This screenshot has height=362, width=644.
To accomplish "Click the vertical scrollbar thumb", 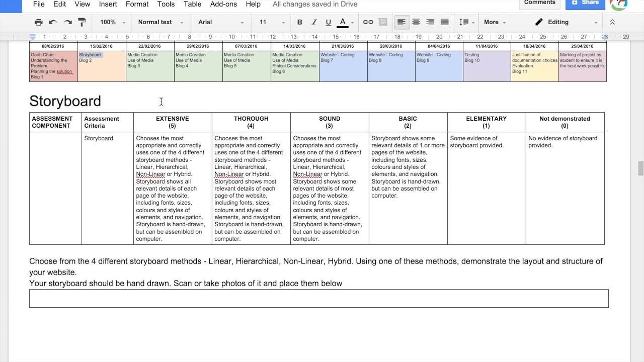I will [640, 168].
